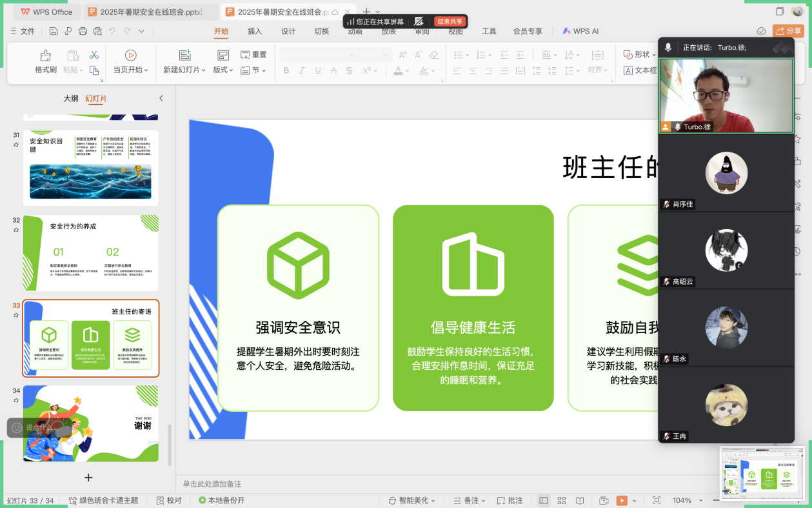Click the Print icon in quick toolbar
The width and height of the screenshot is (812, 508).
click(x=83, y=31)
